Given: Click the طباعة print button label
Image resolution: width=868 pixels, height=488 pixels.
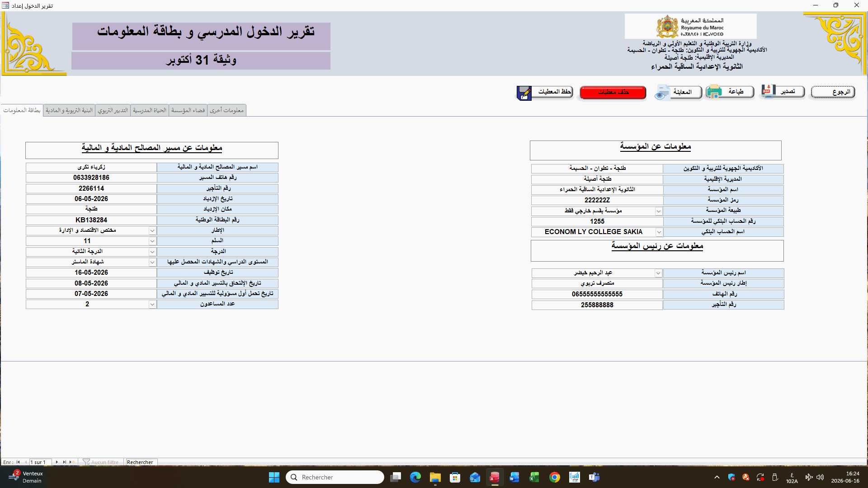Looking at the screenshot, I should tap(736, 92).
